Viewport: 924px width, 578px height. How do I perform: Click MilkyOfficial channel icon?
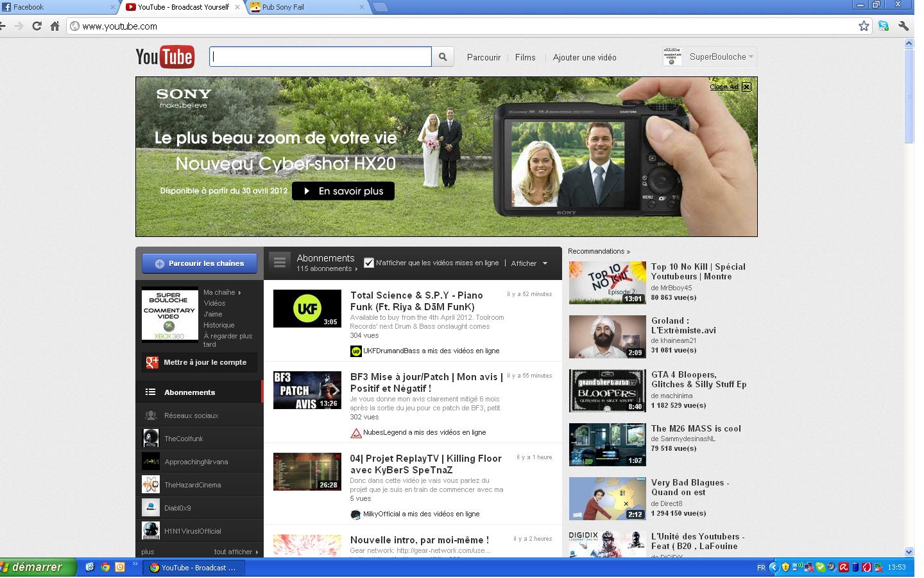[x=355, y=514]
